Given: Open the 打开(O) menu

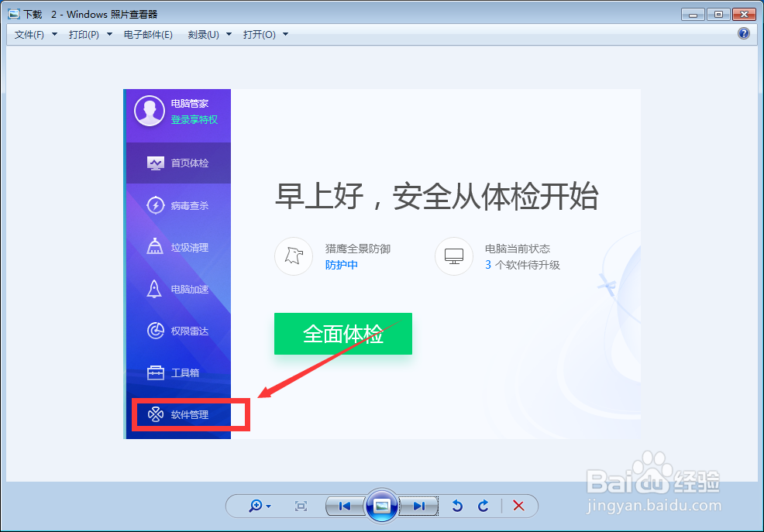Looking at the screenshot, I should pyautogui.click(x=260, y=35).
